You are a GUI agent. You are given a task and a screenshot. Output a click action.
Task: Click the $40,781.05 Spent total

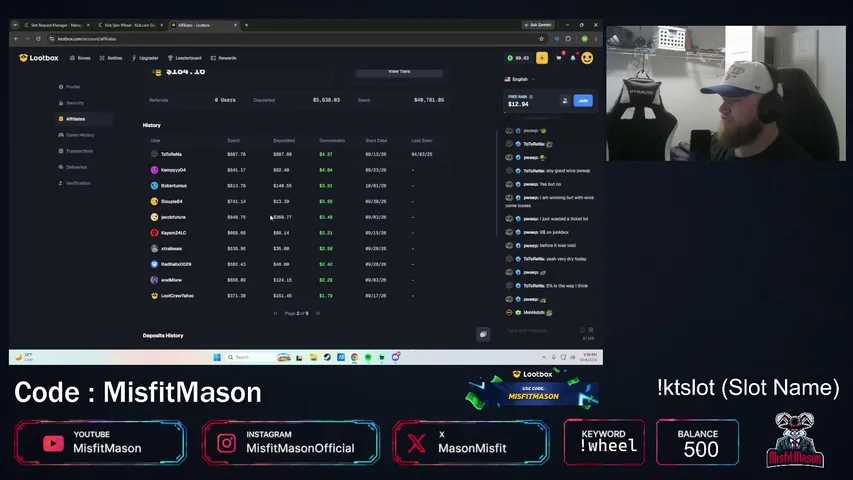pyautogui.click(x=429, y=100)
